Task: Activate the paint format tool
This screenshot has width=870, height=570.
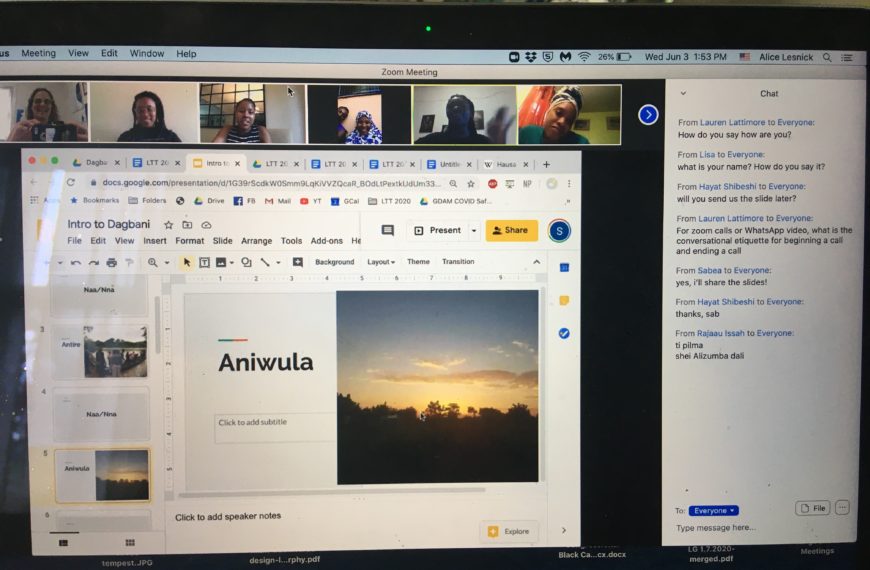Action: (x=129, y=263)
